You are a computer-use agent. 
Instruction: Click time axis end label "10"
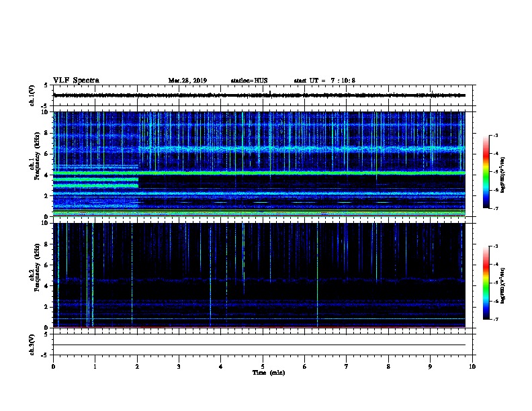tap(472, 367)
